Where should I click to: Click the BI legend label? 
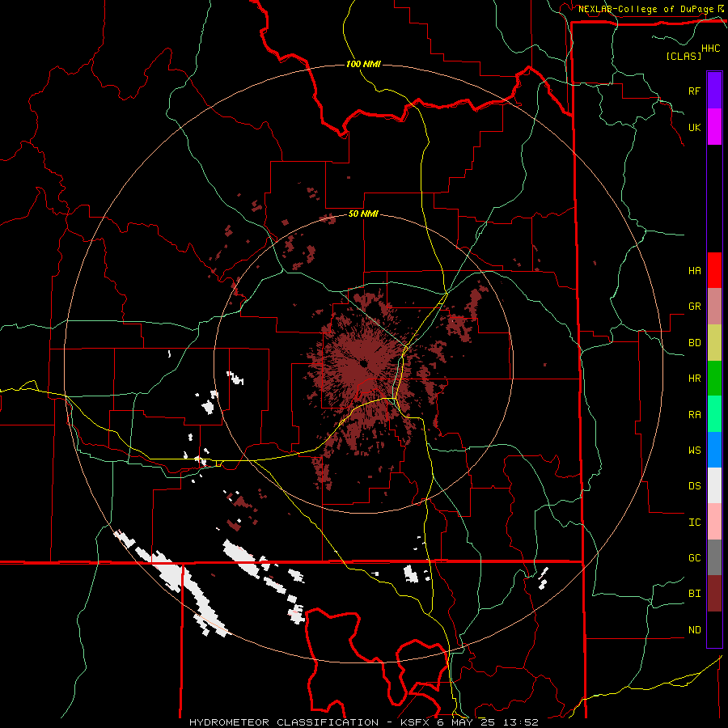(694, 594)
